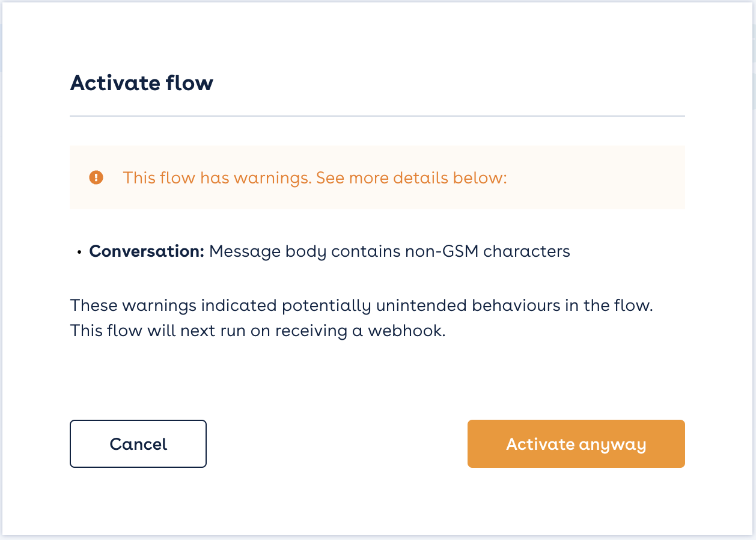Screen dimensions: 756x540
Task: Click the word "anyway" on the orange button
Action: pos(612,444)
